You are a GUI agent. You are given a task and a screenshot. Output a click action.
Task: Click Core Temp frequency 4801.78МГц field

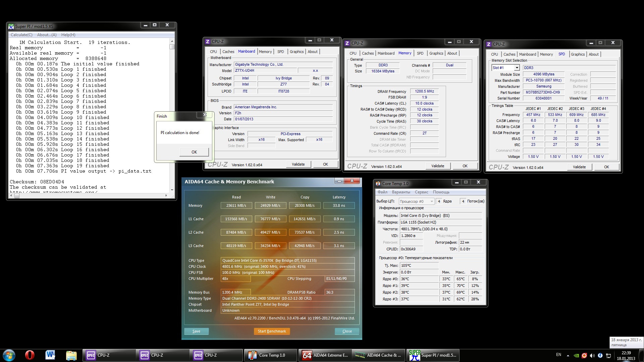click(441, 229)
